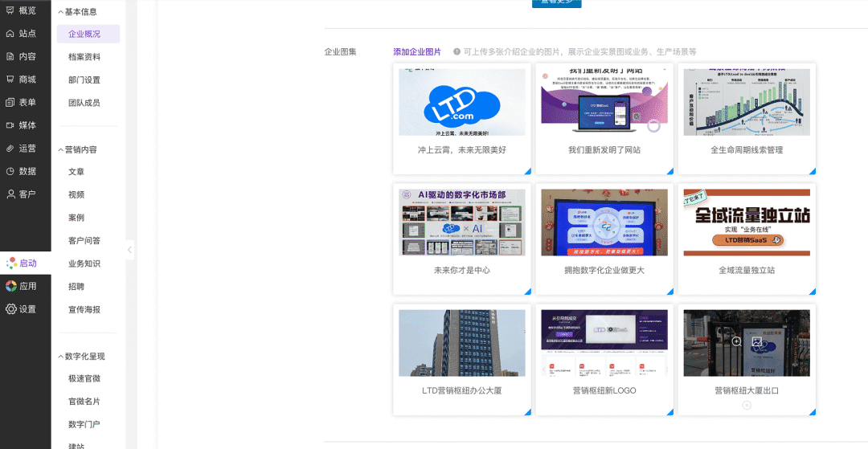
Task: Click the 表单 form icon
Action: click(x=10, y=102)
